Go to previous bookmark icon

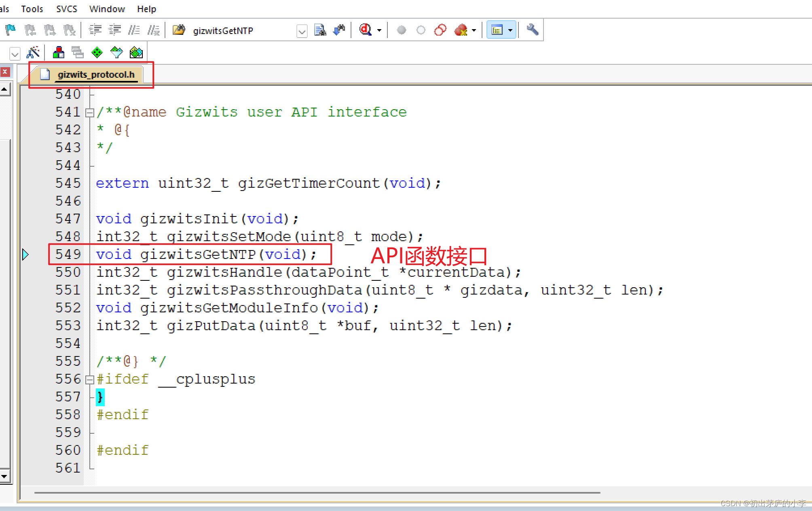(x=30, y=30)
